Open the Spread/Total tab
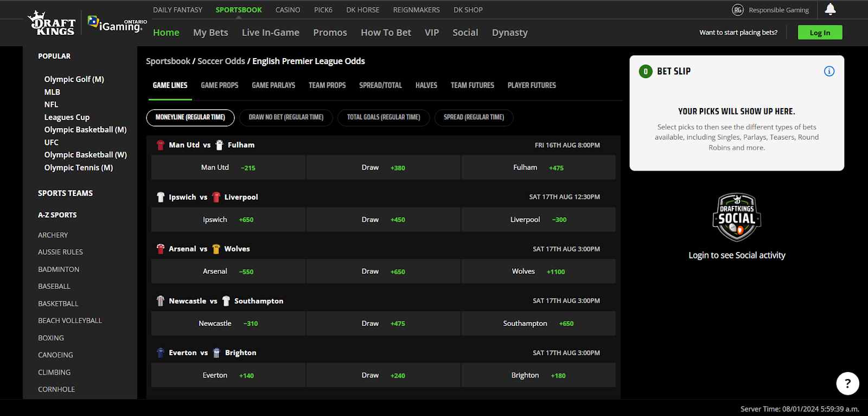The image size is (868, 416). (x=380, y=85)
